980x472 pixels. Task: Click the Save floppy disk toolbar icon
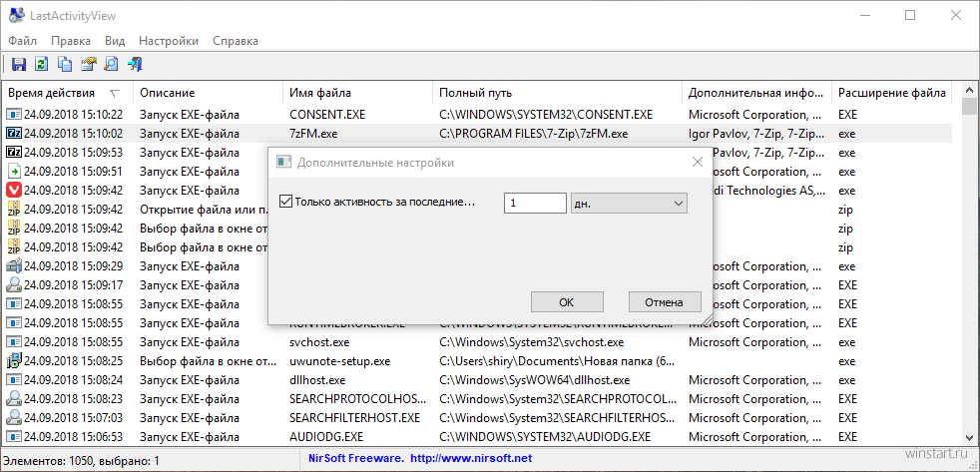pyautogui.click(x=18, y=65)
